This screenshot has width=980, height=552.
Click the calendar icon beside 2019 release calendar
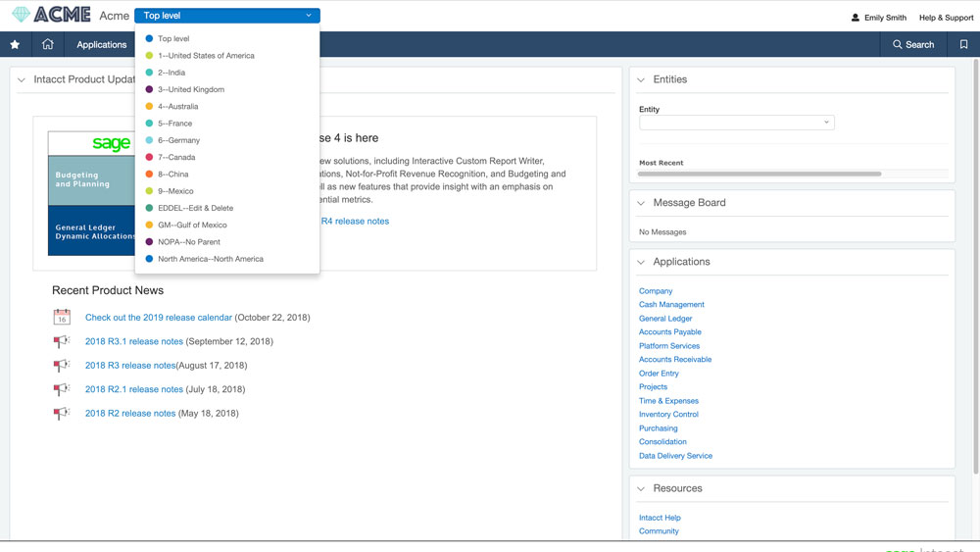coord(62,317)
